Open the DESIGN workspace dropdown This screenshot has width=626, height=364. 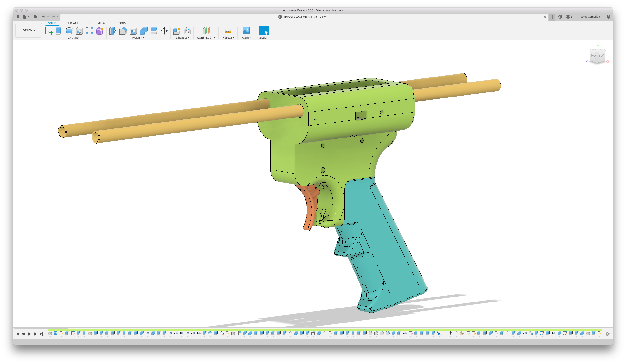click(x=29, y=30)
